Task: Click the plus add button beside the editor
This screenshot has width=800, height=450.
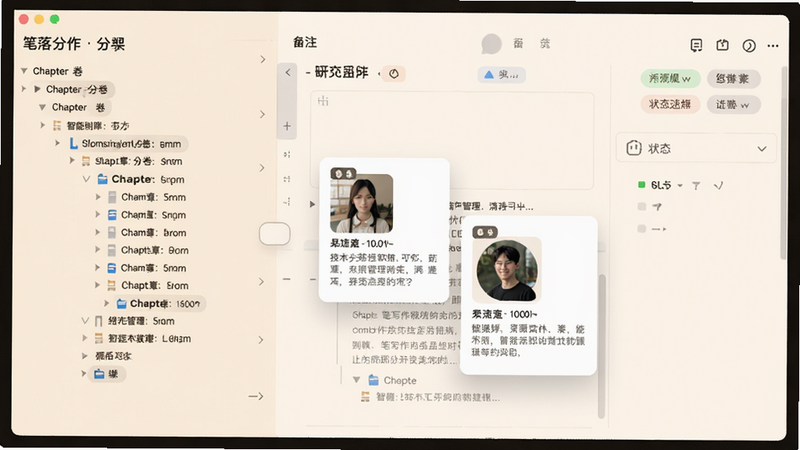Action: coord(287,126)
